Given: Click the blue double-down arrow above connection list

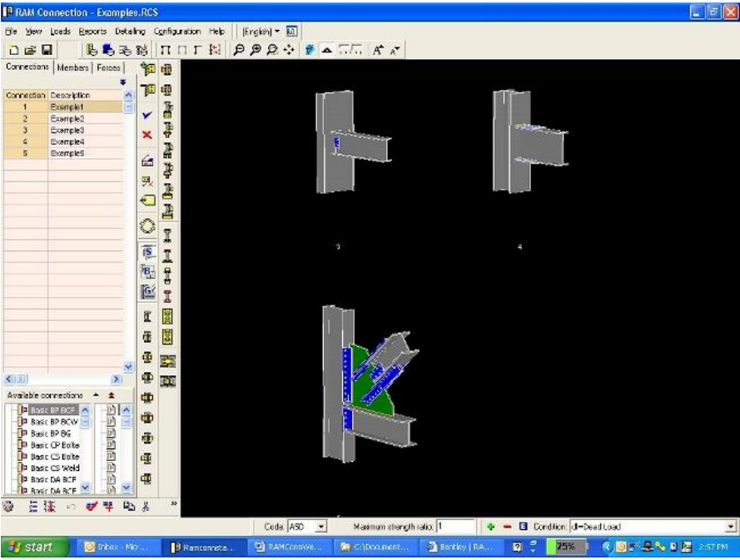Looking at the screenshot, I should (x=123, y=82).
